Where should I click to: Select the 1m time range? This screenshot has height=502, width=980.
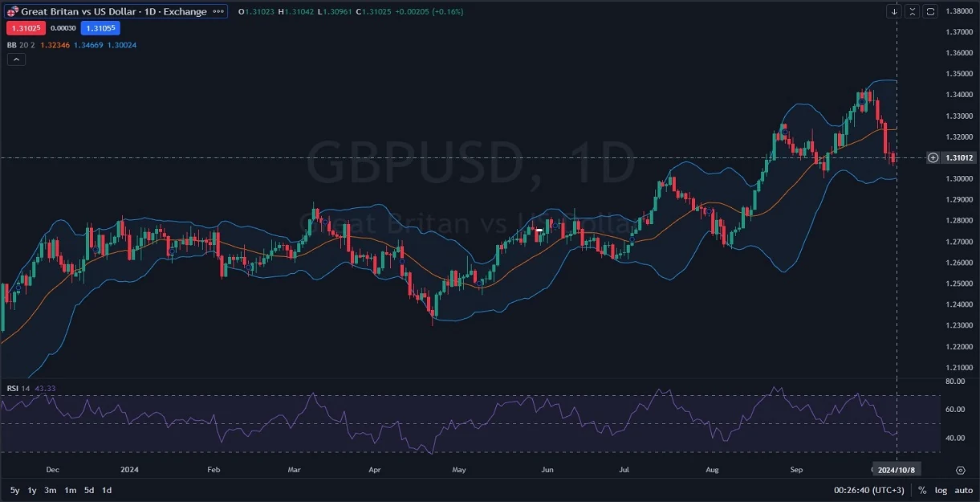pyautogui.click(x=71, y=490)
